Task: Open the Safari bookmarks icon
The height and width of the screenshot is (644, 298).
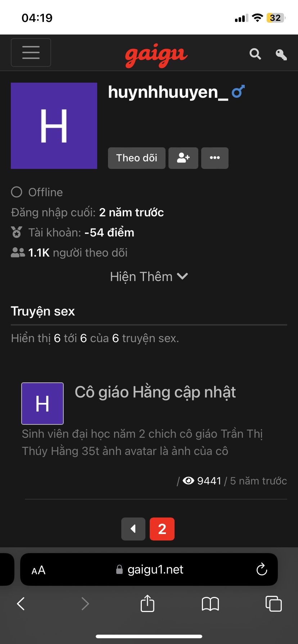Action: (210, 603)
